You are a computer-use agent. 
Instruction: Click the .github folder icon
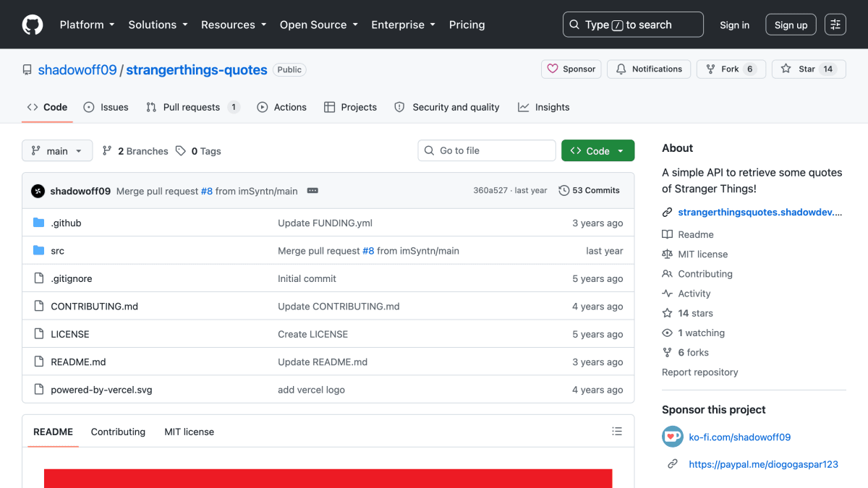39,223
